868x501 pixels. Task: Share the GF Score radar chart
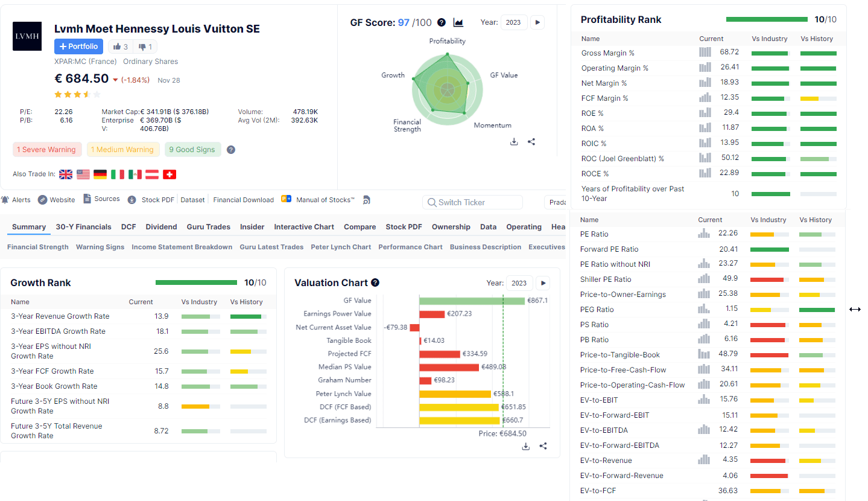click(531, 142)
